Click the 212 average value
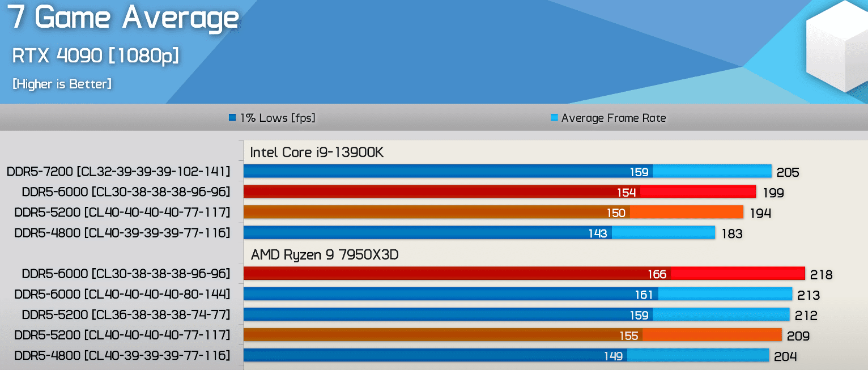868x370 pixels. tap(806, 316)
